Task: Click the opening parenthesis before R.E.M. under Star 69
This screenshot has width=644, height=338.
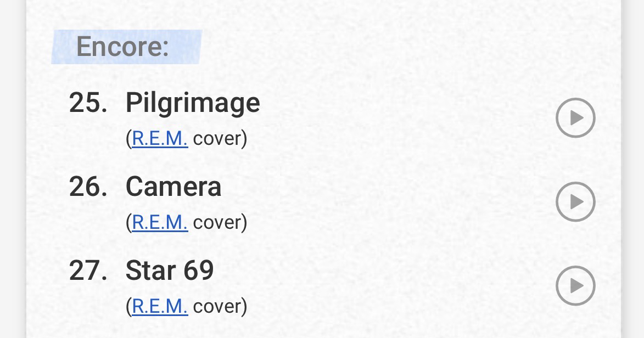Action: click(x=128, y=307)
